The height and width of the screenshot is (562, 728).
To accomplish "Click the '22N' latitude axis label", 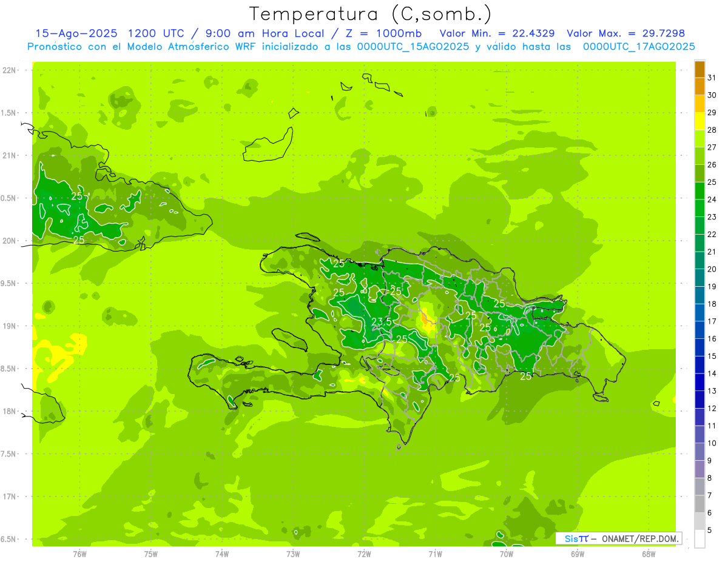I will click(10, 70).
